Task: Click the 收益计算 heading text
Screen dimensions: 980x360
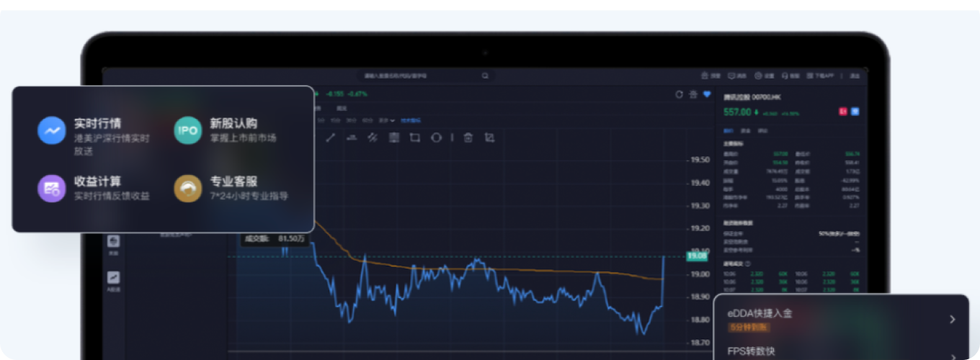Action: pyautogui.click(x=97, y=181)
